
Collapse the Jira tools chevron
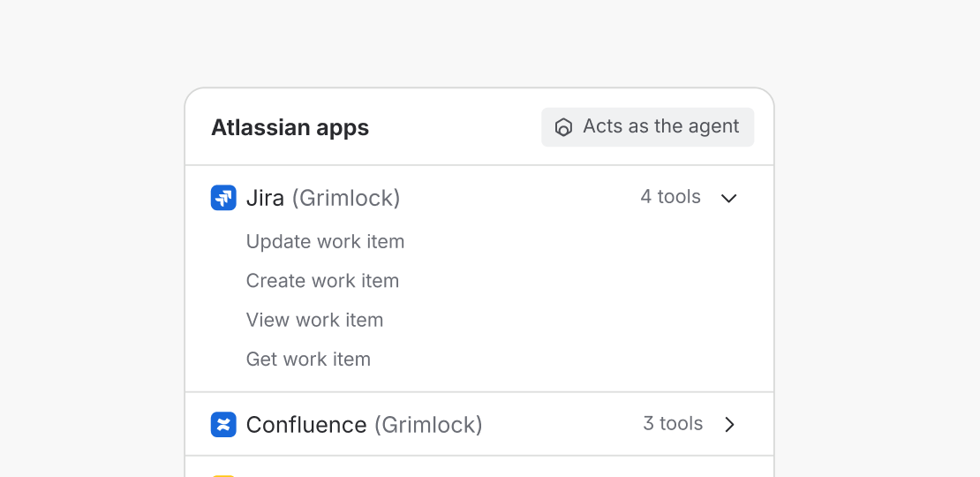click(x=728, y=198)
